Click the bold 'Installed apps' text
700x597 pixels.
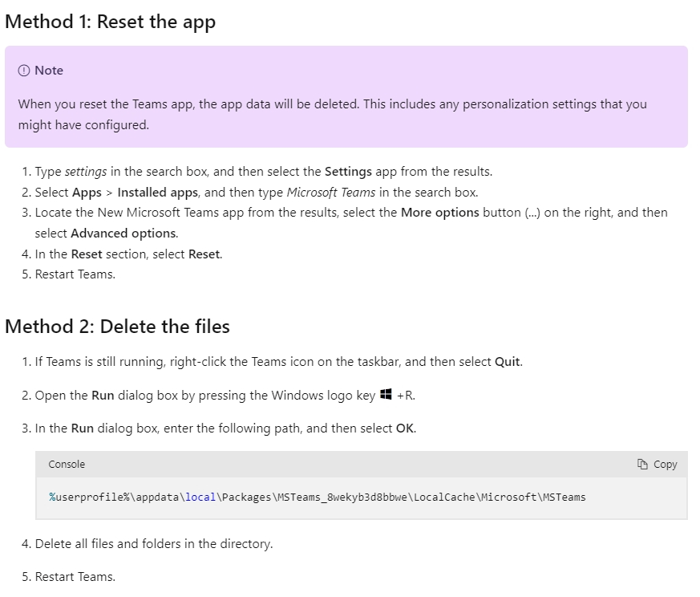coord(158,193)
